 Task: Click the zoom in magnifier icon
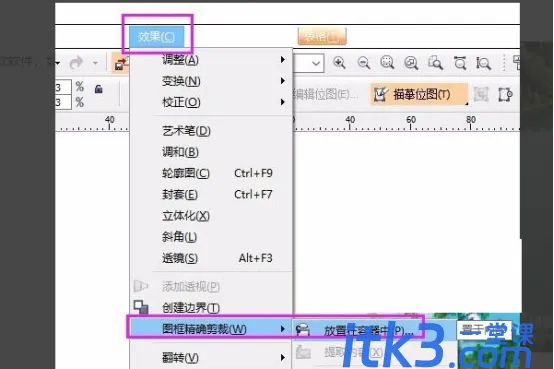coord(339,63)
